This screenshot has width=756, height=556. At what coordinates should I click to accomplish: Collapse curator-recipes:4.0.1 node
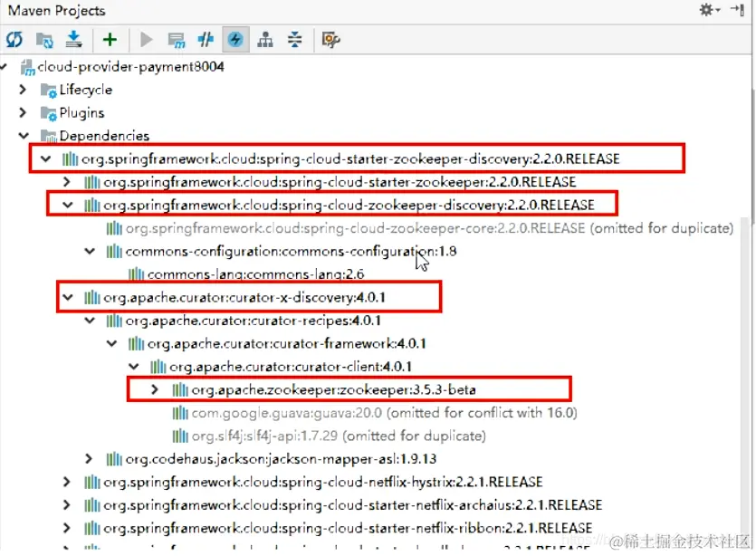[90, 321]
